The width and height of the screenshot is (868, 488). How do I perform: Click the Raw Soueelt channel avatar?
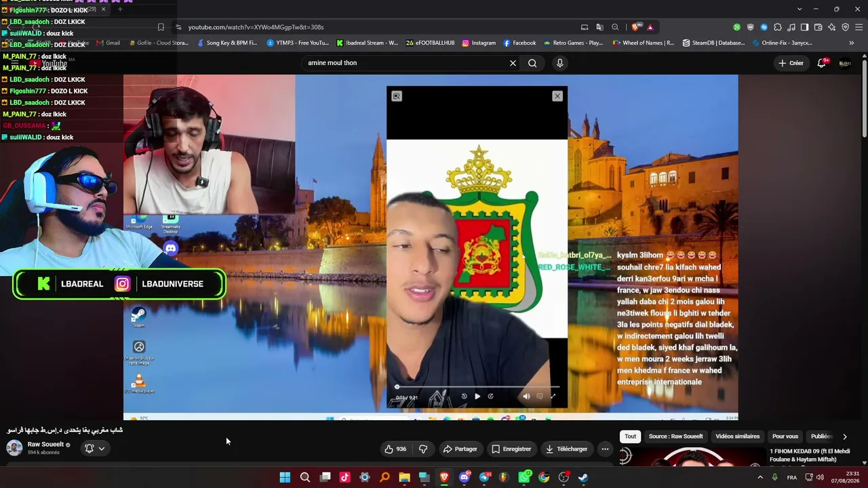click(x=14, y=448)
